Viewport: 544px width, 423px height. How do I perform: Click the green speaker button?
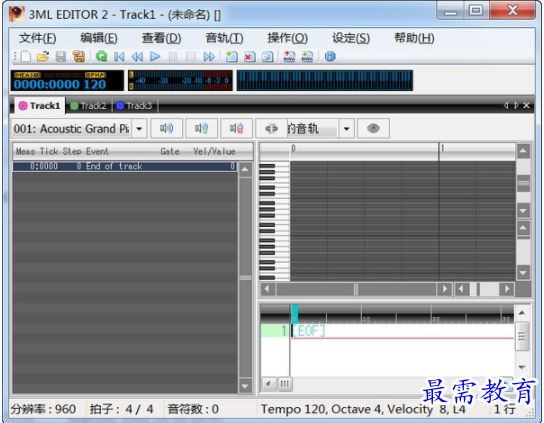coord(202,128)
